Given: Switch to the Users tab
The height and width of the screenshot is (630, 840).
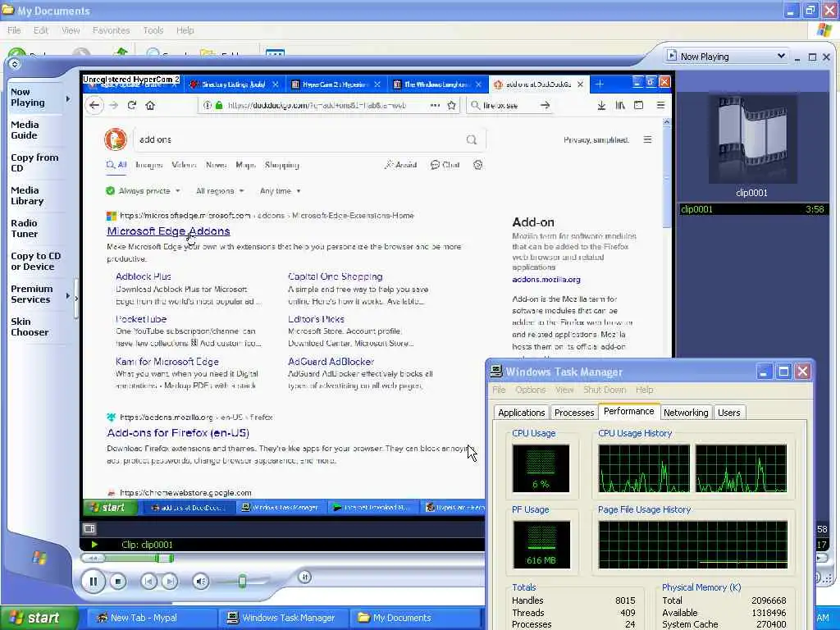Looking at the screenshot, I should tap(729, 413).
